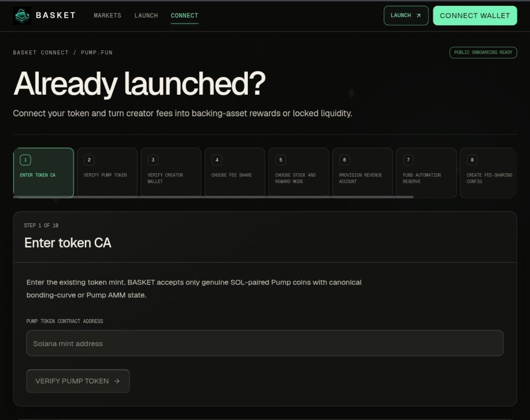Select step 2 Verify Pump Token

[x=107, y=172]
